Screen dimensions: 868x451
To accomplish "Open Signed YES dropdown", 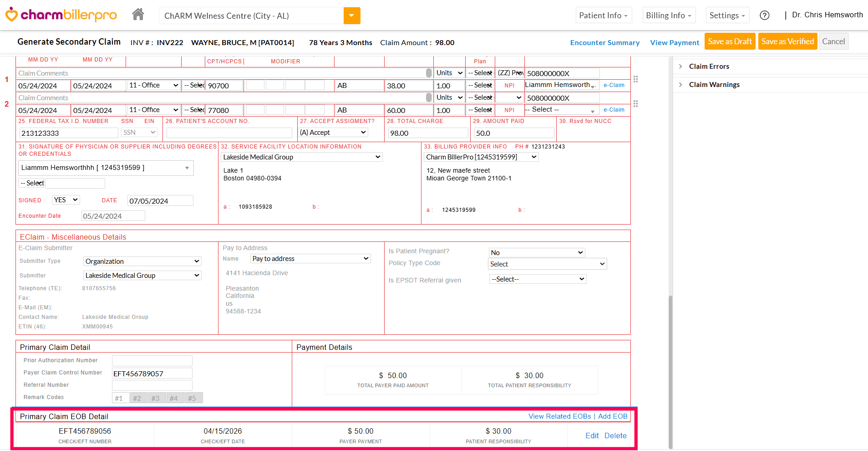I will pyautogui.click(x=66, y=200).
